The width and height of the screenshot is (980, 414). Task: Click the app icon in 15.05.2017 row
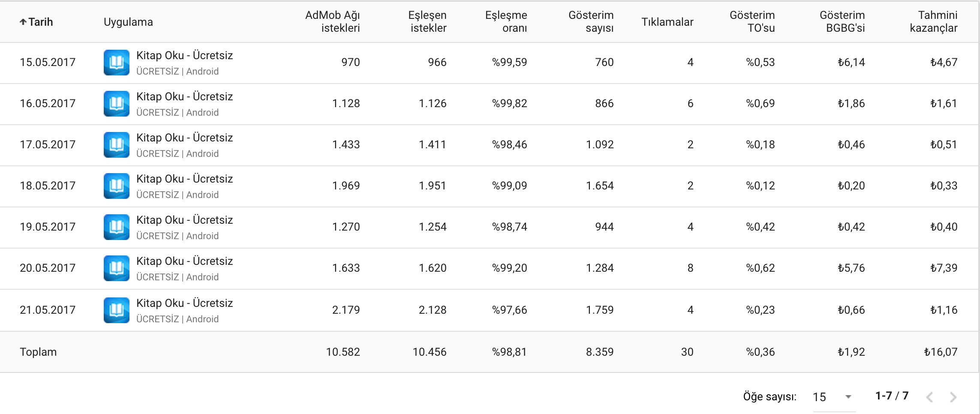click(117, 63)
